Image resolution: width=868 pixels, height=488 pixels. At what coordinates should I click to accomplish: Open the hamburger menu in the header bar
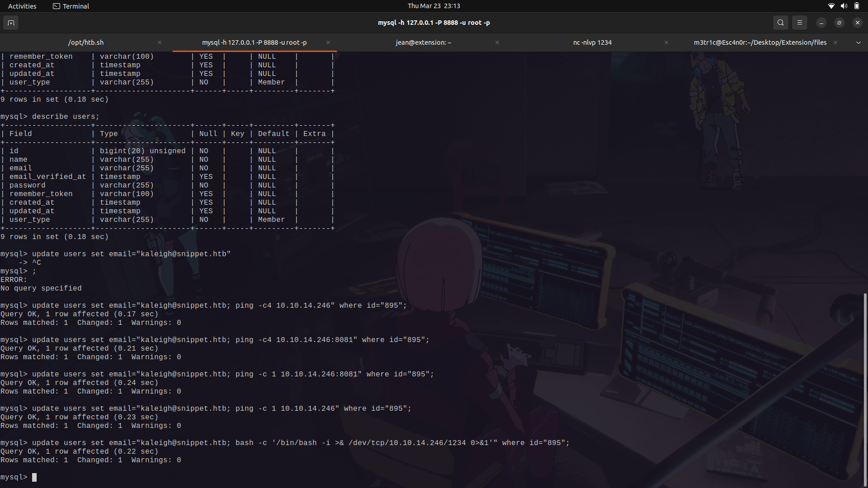click(x=799, y=23)
